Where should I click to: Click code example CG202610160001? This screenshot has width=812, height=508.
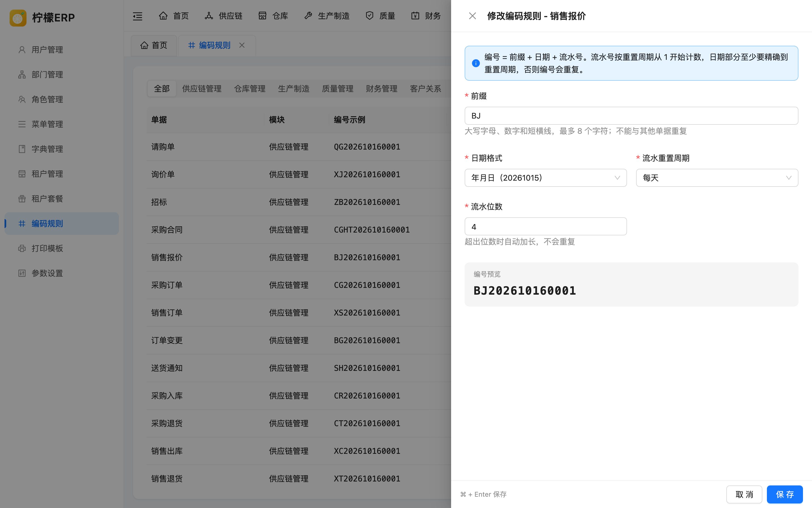pos(367,285)
